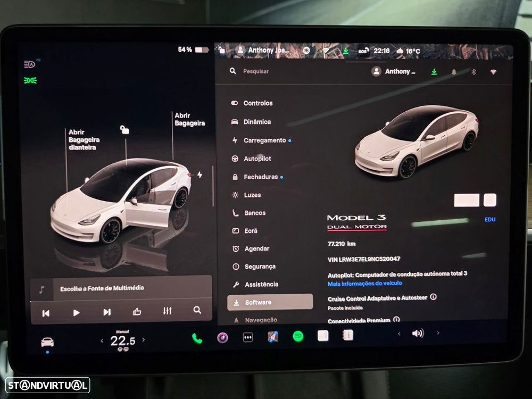Tap the thumbs-up like icon
532x399 pixels.
(137, 311)
